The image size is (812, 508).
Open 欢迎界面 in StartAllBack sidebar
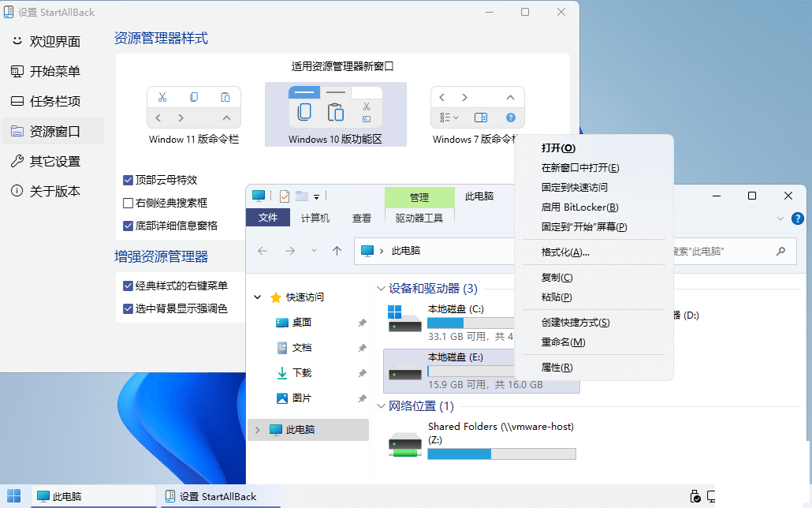54,41
